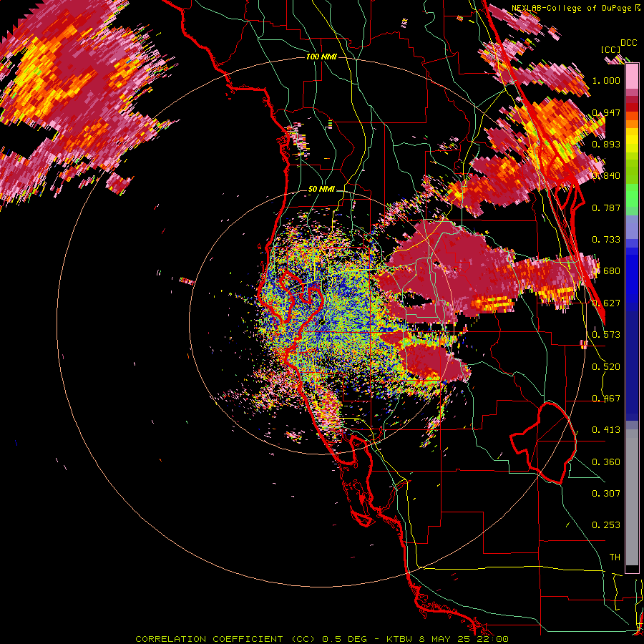This screenshot has width=644, height=644.
Task: Pick the light pink segment of the color bar
Action: [x=632, y=77]
